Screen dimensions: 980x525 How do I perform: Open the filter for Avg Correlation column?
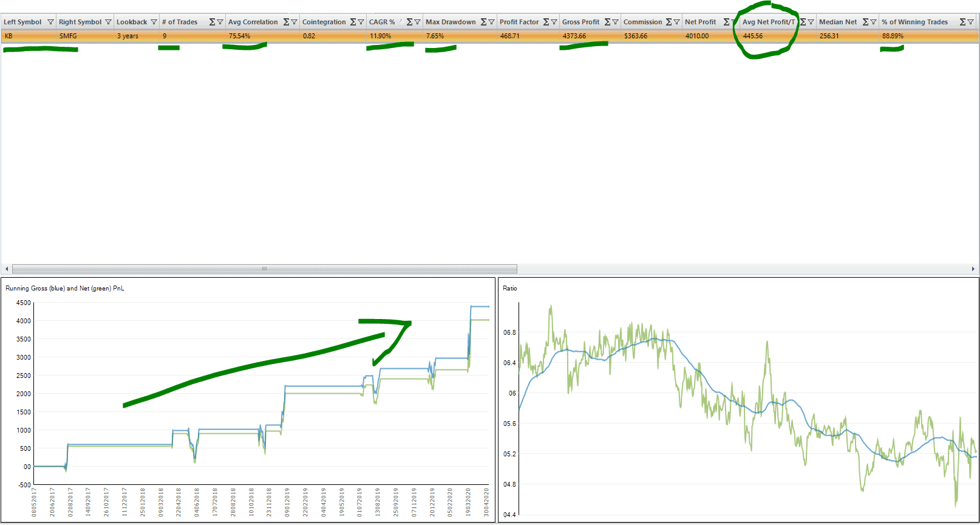[294, 22]
